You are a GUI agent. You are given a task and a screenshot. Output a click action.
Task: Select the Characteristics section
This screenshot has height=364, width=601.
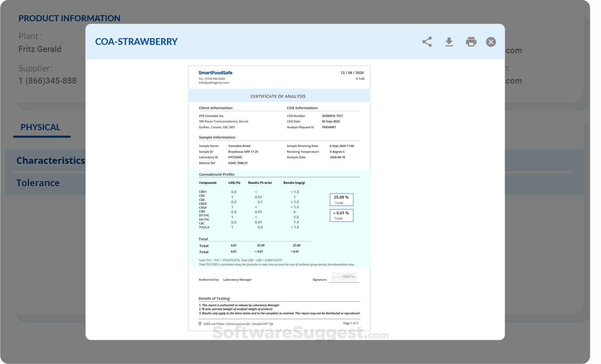tap(51, 161)
